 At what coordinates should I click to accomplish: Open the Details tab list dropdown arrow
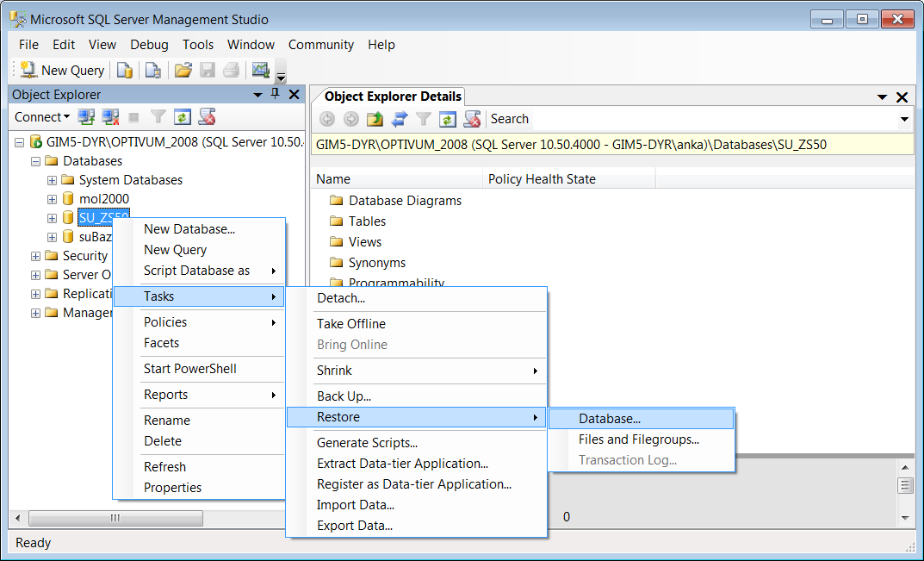coord(882,97)
